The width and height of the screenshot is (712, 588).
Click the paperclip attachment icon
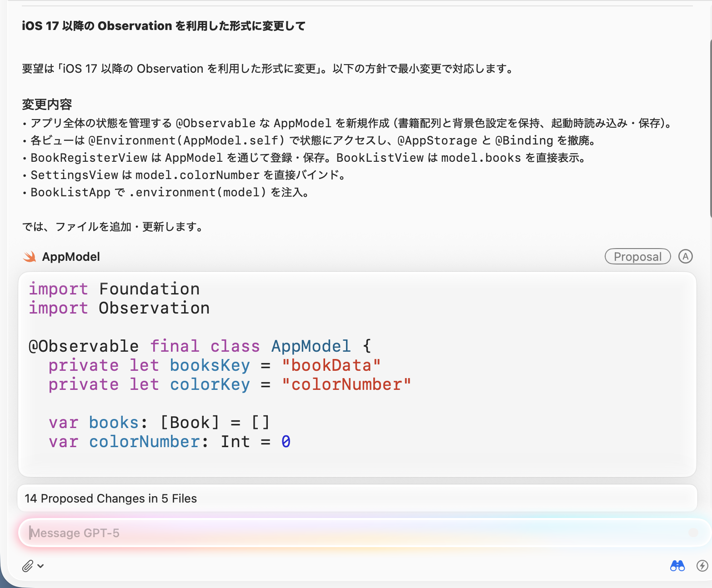[28, 566]
